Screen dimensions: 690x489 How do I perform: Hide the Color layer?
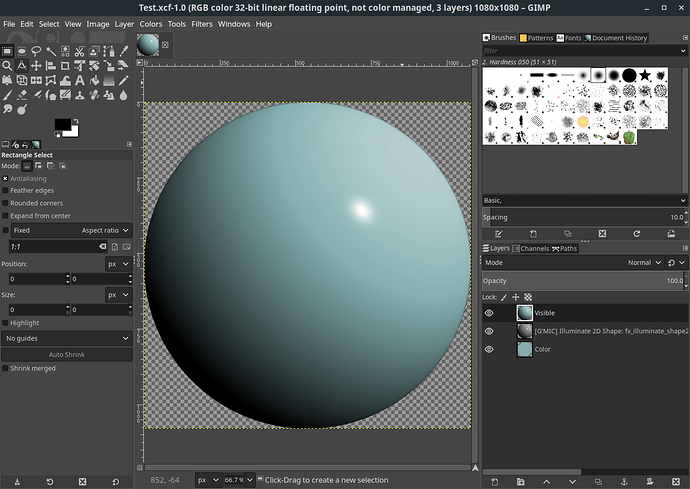tap(489, 350)
